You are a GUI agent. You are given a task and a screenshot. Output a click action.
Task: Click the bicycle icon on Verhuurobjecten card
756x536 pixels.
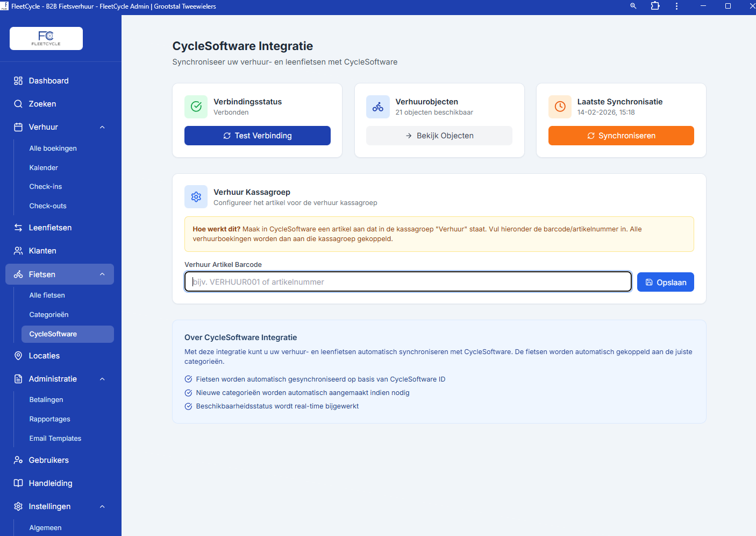point(377,107)
